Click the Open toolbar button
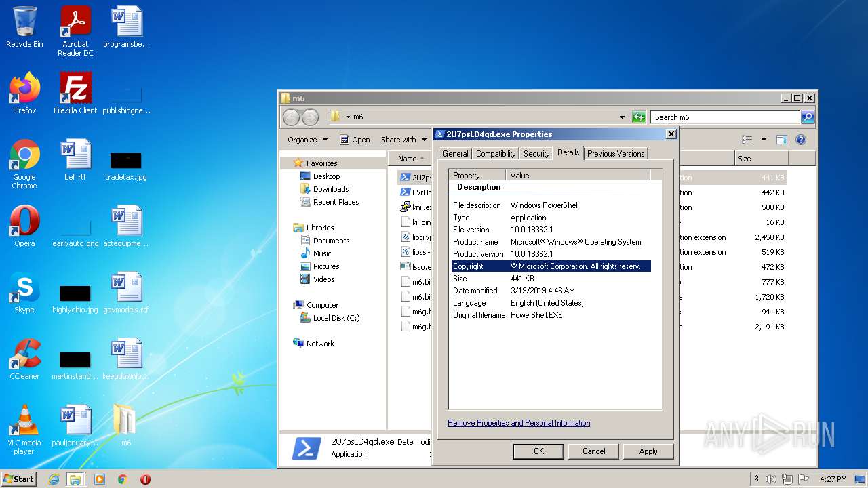868x488 pixels. click(x=355, y=140)
